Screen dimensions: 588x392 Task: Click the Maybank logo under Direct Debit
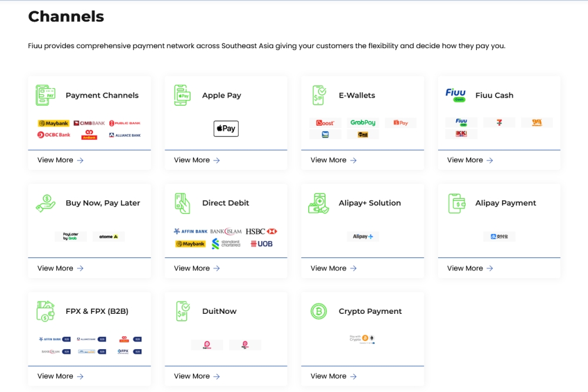click(191, 244)
